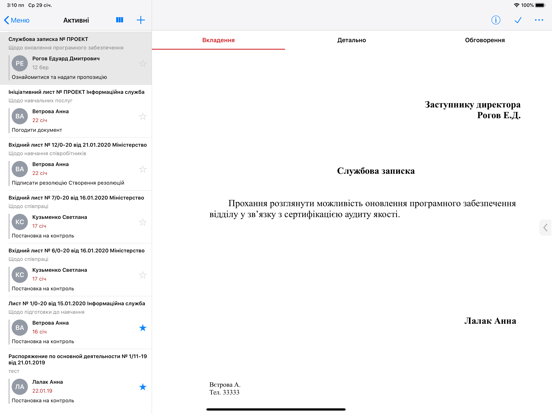Select the Активні list title
Image resolution: width=552 pixels, height=414 pixels.
pos(76,20)
